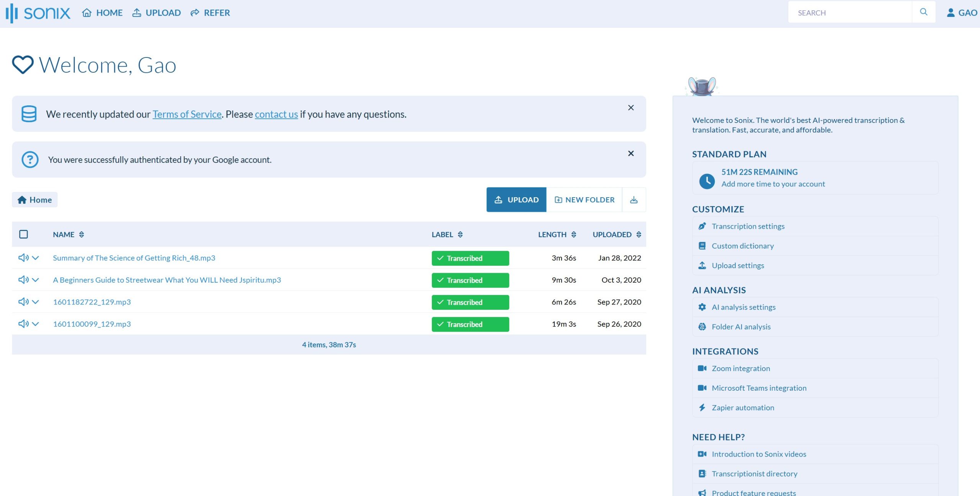This screenshot has width=980, height=496.
Task: Expand options chevron for Summary of Science file
Action: (36, 258)
